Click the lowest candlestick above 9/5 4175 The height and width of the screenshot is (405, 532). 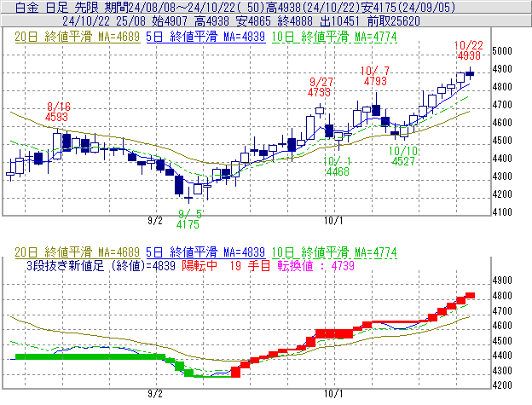tap(188, 197)
